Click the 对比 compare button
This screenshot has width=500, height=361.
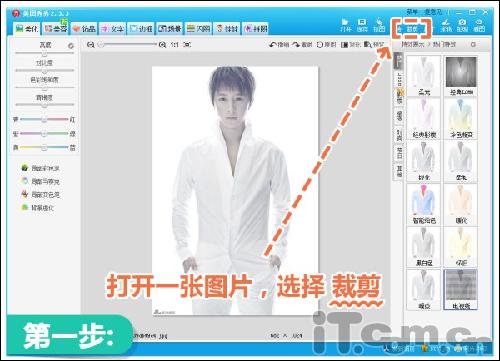[351, 44]
